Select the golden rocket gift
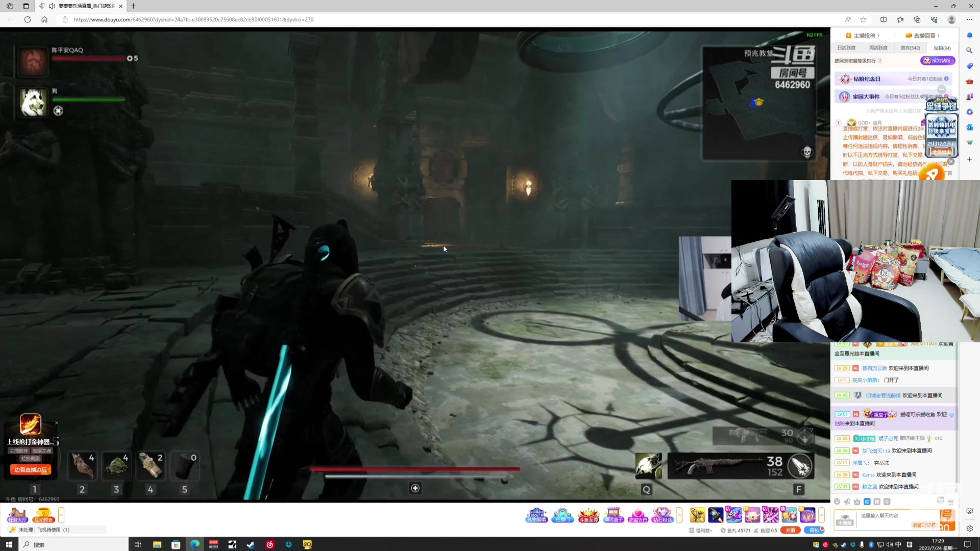980x551 pixels. click(x=697, y=515)
